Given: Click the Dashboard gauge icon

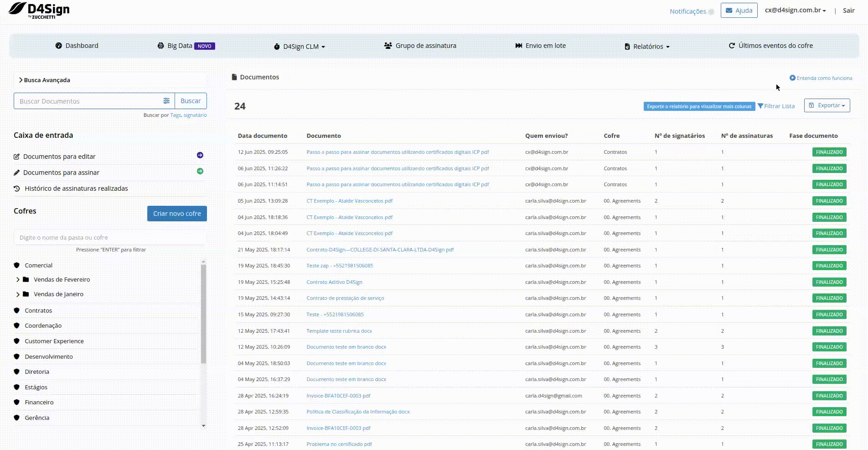Looking at the screenshot, I should tap(59, 46).
